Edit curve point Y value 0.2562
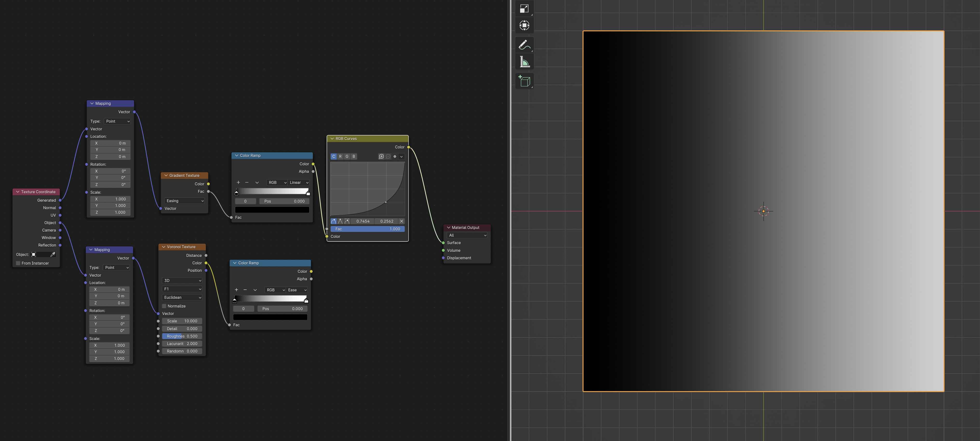Image resolution: width=980 pixels, height=441 pixels. pyautogui.click(x=387, y=221)
